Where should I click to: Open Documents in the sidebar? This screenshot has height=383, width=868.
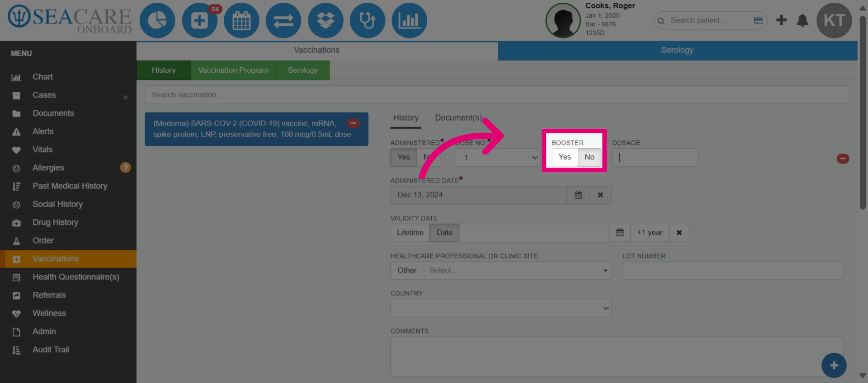68,113
